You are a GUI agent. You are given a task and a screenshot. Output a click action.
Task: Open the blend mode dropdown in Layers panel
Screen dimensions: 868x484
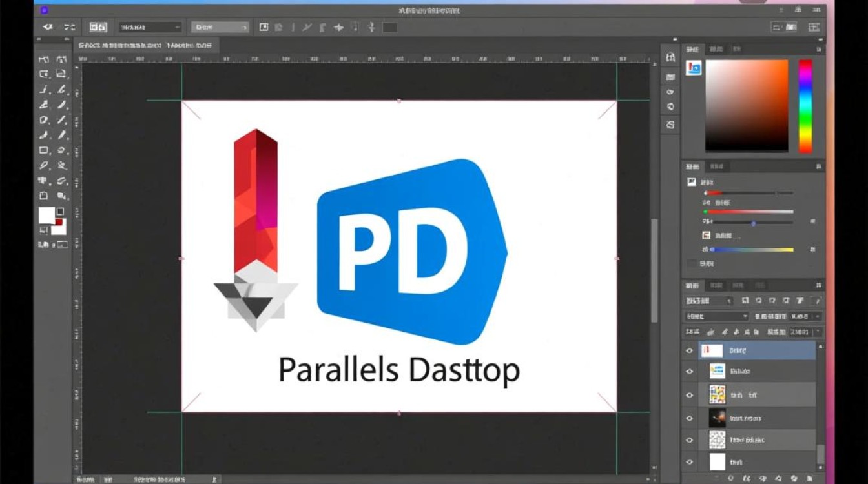pos(716,316)
